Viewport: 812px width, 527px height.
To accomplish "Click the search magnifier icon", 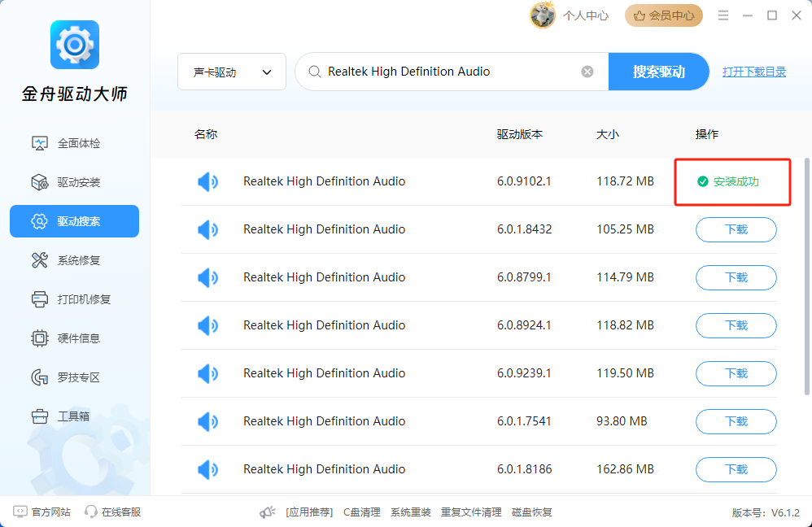I will click(314, 72).
